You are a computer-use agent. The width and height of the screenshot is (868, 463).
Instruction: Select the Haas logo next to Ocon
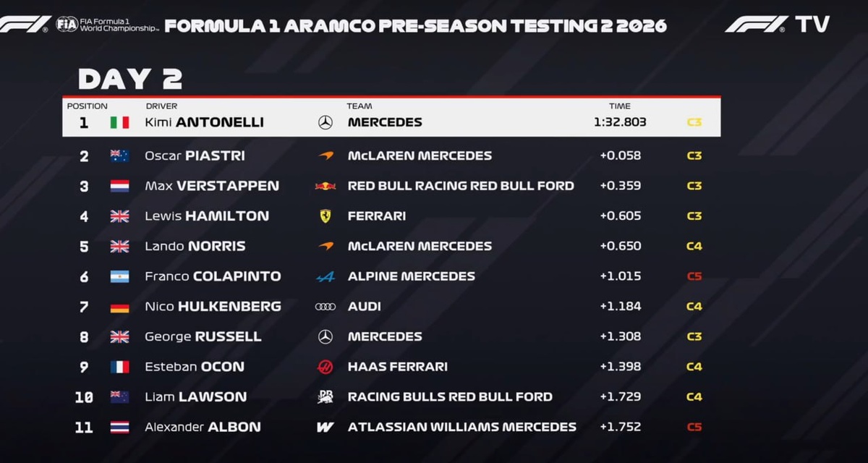325,367
